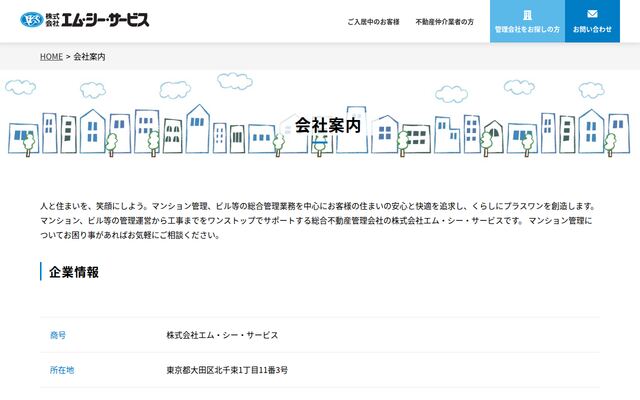Open the 不動産仲介業者の方 menu item
The image size is (640, 400).
tap(444, 22)
